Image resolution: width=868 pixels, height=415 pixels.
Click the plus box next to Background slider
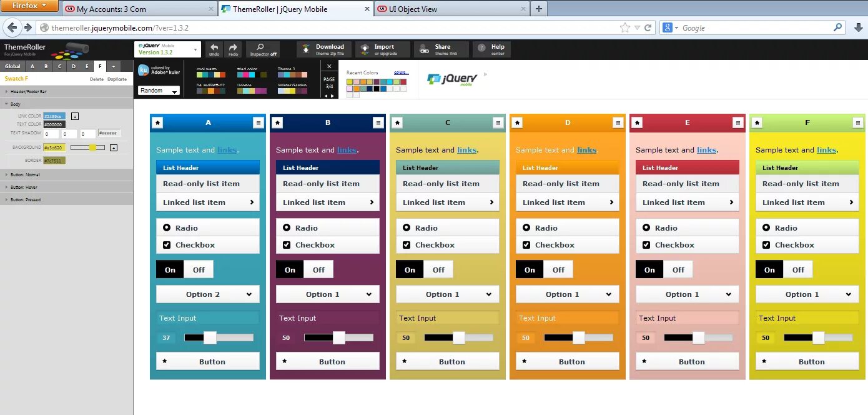click(x=114, y=147)
